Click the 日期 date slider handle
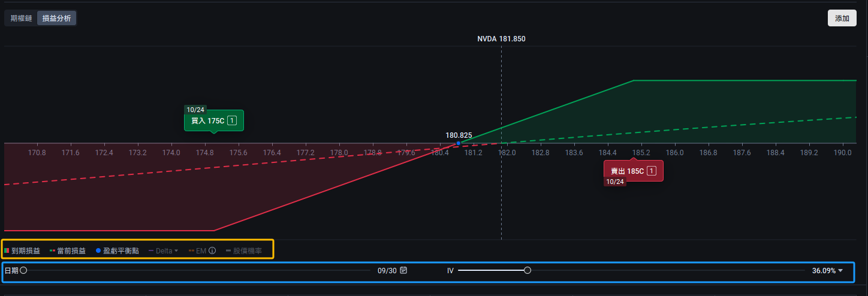The height and width of the screenshot is (296, 868). (x=23, y=270)
